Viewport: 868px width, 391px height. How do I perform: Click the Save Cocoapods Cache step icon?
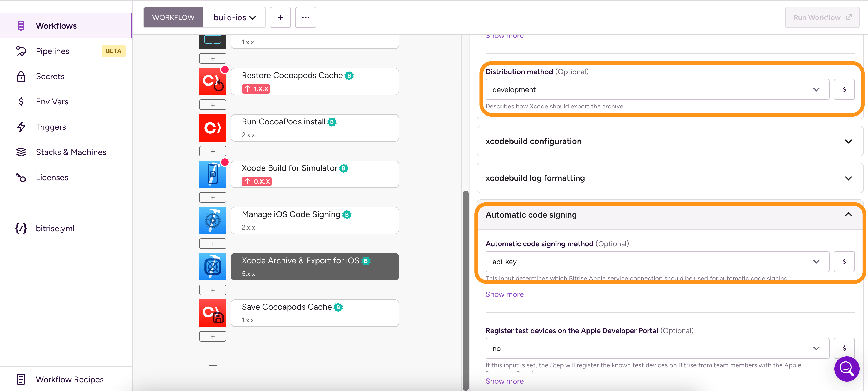(x=213, y=313)
